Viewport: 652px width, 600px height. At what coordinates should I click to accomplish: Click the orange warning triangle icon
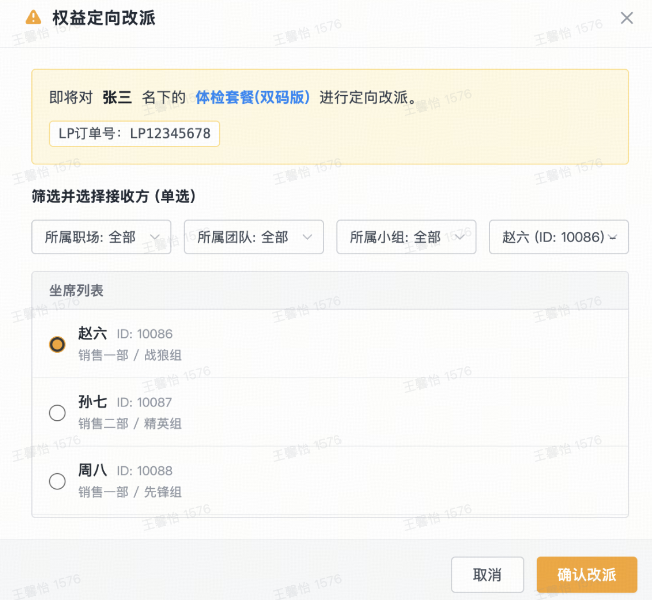(x=33, y=18)
